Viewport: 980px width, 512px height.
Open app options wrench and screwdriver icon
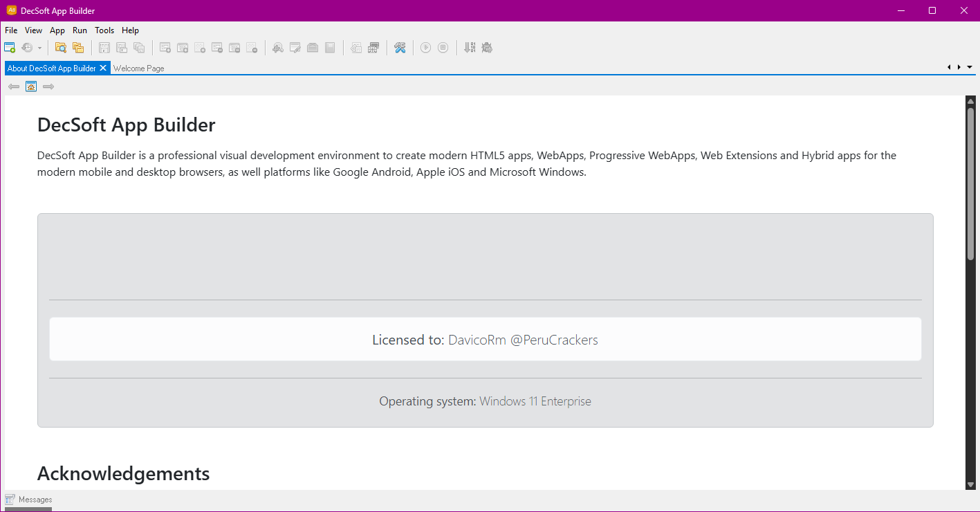(400, 48)
